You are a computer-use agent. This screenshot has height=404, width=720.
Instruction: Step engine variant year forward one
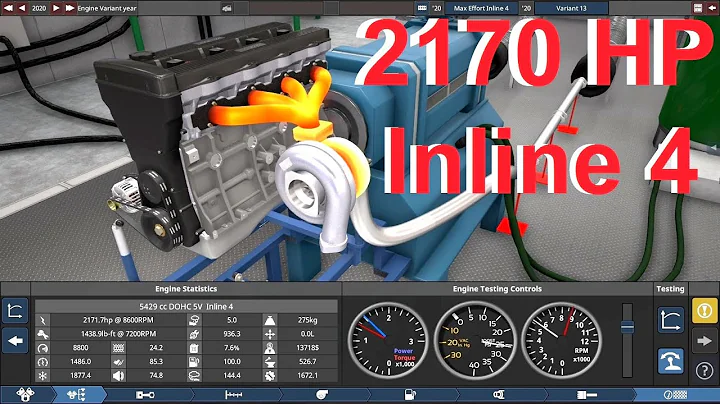tap(56, 8)
